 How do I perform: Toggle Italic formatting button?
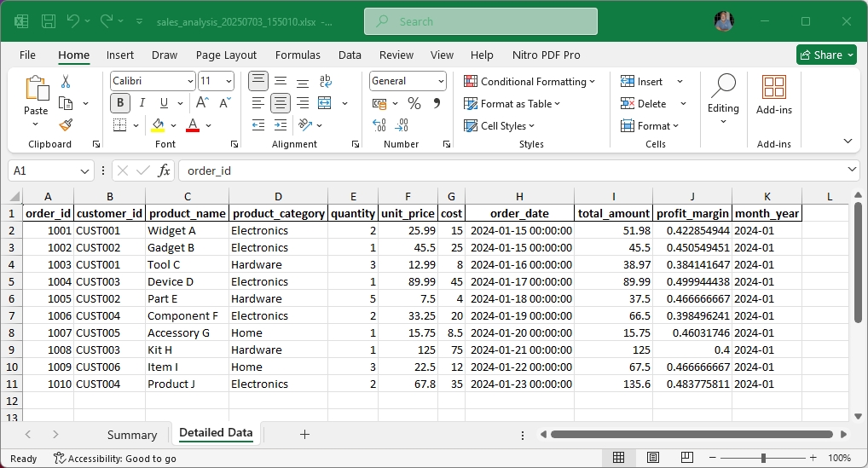pyautogui.click(x=142, y=103)
